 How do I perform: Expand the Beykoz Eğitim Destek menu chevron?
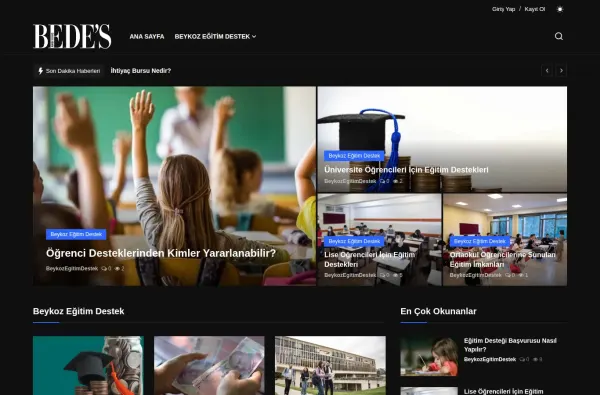coord(254,37)
